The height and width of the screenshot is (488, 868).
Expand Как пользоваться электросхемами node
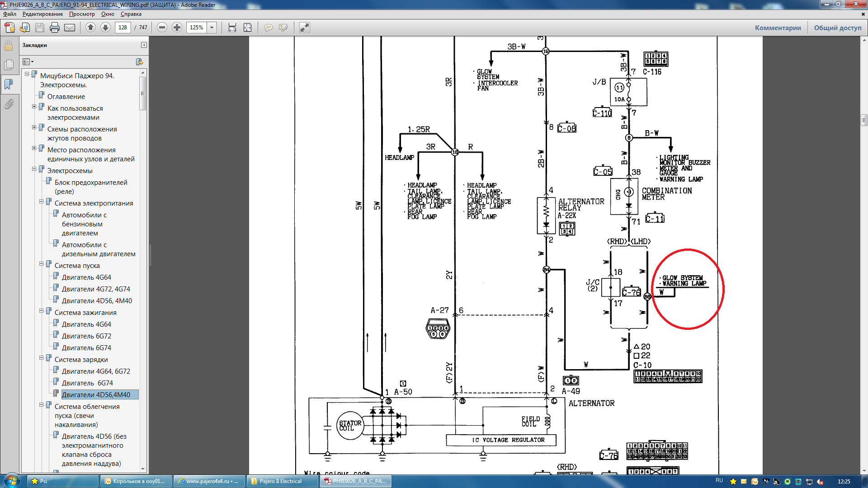click(x=34, y=107)
